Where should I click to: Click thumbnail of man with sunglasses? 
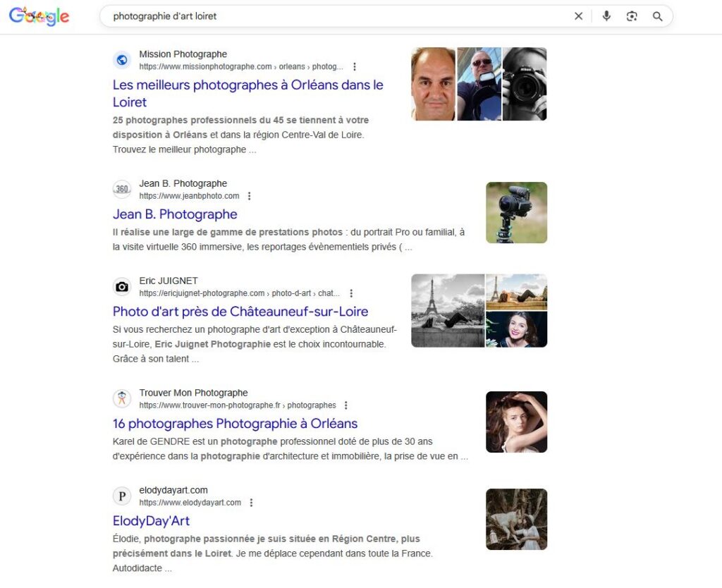coord(479,84)
